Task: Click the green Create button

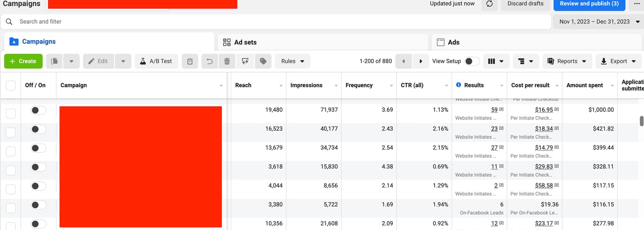Action: click(x=23, y=61)
